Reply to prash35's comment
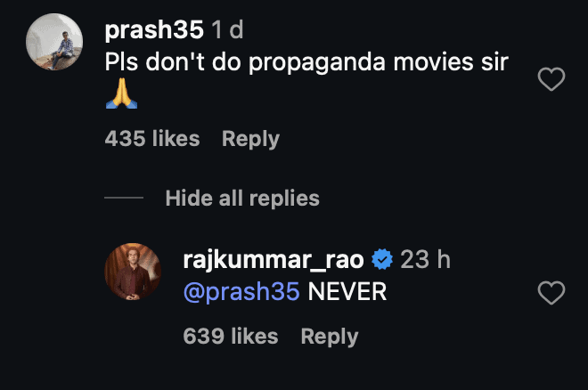 (x=250, y=139)
